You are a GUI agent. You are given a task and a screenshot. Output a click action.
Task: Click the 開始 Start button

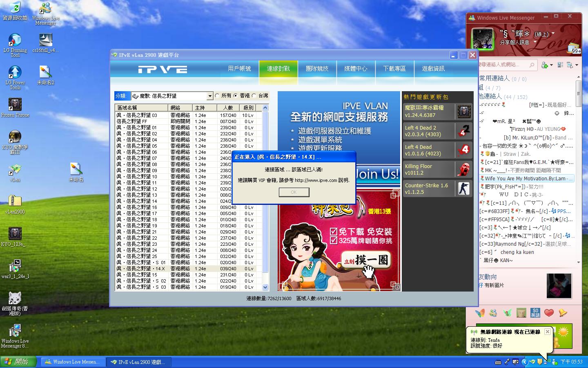pos(18,362)
